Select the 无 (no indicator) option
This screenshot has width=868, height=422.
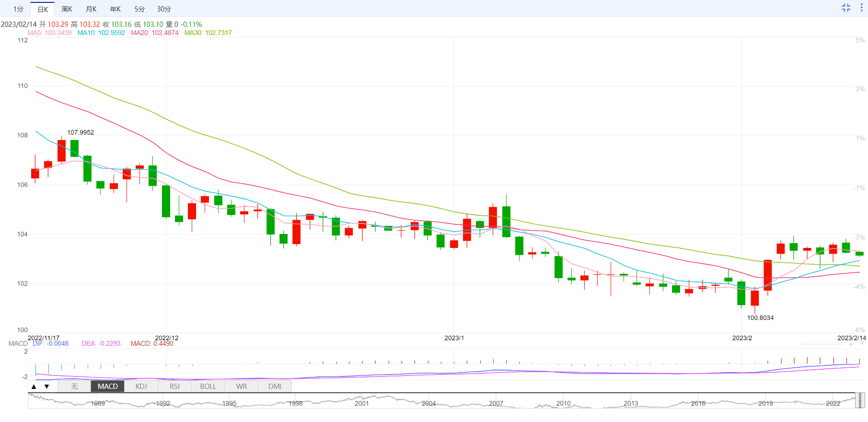(x=74, y=387)
